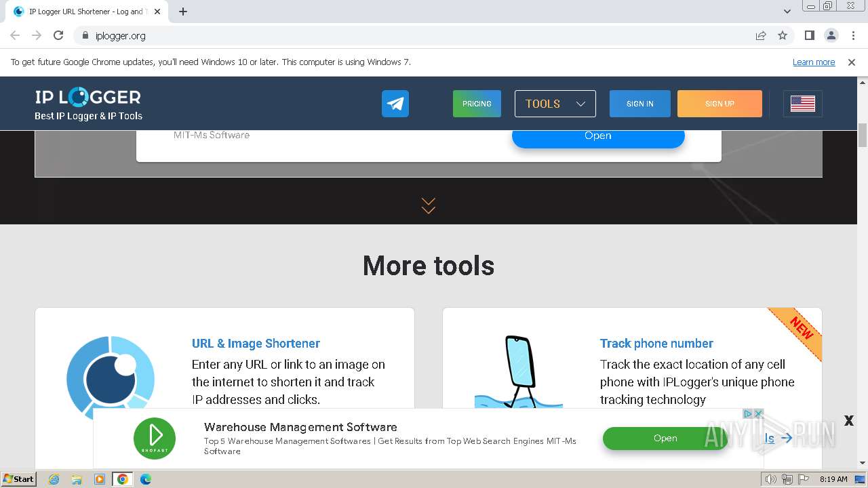Click the page vertical scrollbar thumb
This screenshot has height=488, width=868.
(x=863, y=136)
